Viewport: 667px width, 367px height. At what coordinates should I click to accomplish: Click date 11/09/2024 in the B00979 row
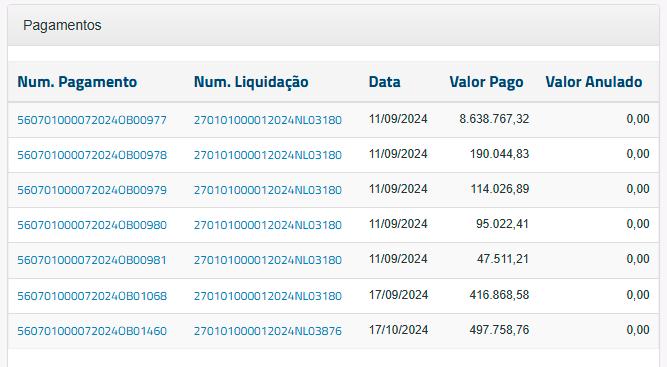point(398,188)
